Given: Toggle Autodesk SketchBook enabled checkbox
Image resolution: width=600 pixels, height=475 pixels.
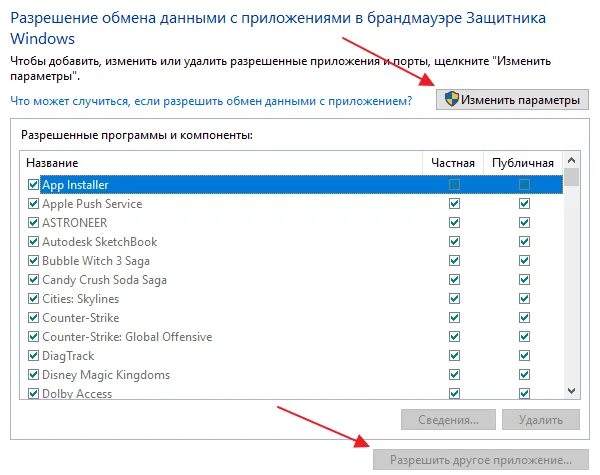Looking at the screenshot, I should [x=33, y=242].
